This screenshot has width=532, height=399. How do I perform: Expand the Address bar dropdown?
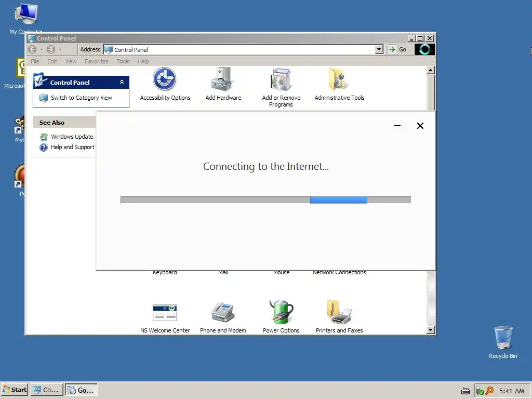[x=379, y=49]
